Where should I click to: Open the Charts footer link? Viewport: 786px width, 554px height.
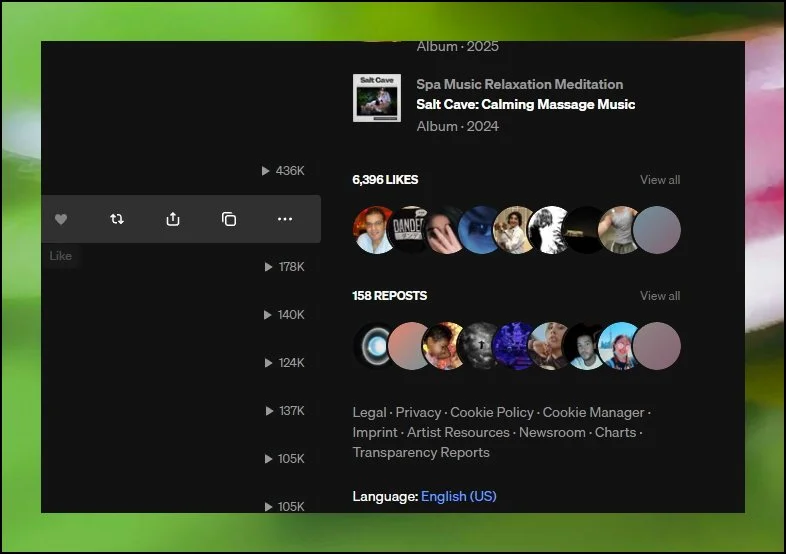tap(615, 432)
